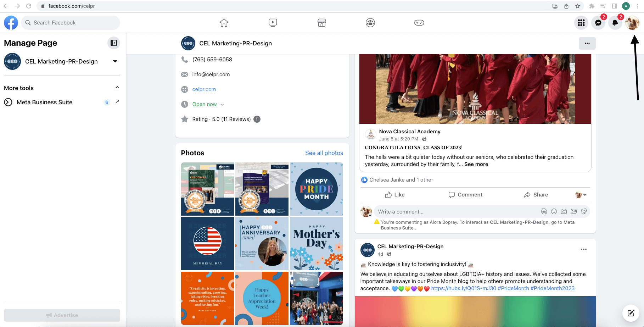644x327 pixels.
Task: Click the #PrideMonth2023 hashtag
Action: pos(553,288)
